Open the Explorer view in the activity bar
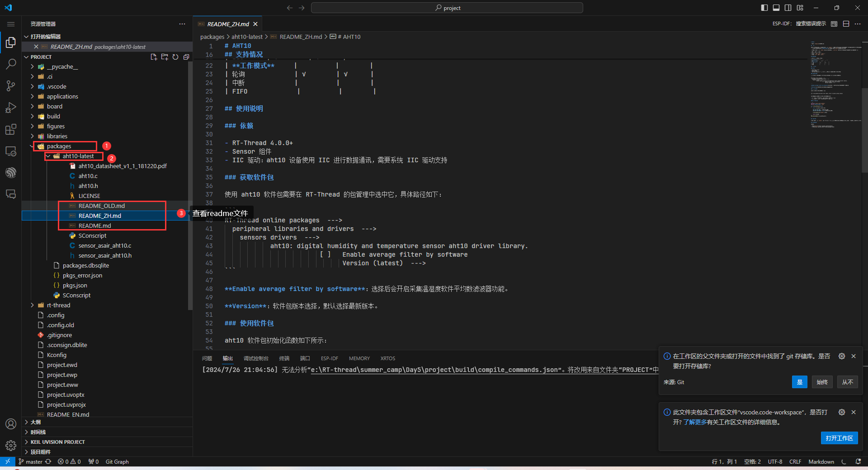 [11, 42]
